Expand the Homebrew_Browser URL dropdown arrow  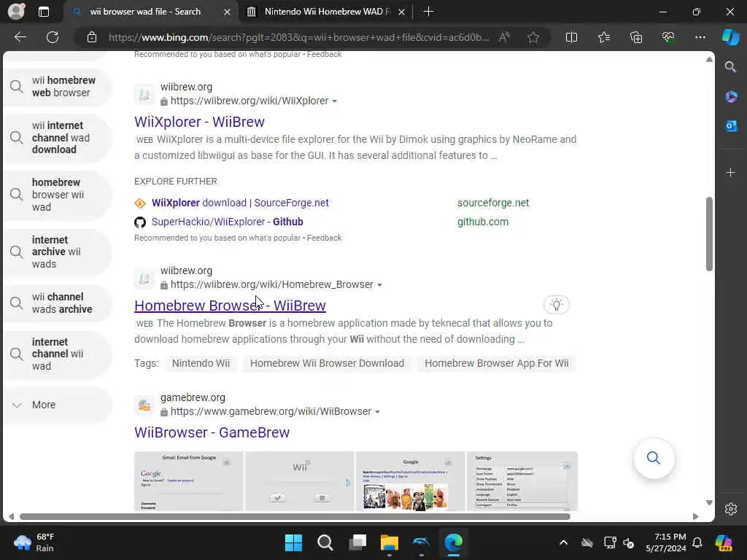pos(379,285)
